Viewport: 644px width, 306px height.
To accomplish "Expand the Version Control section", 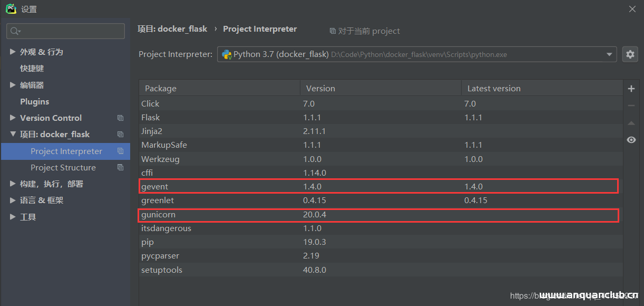I will [13, 118].
